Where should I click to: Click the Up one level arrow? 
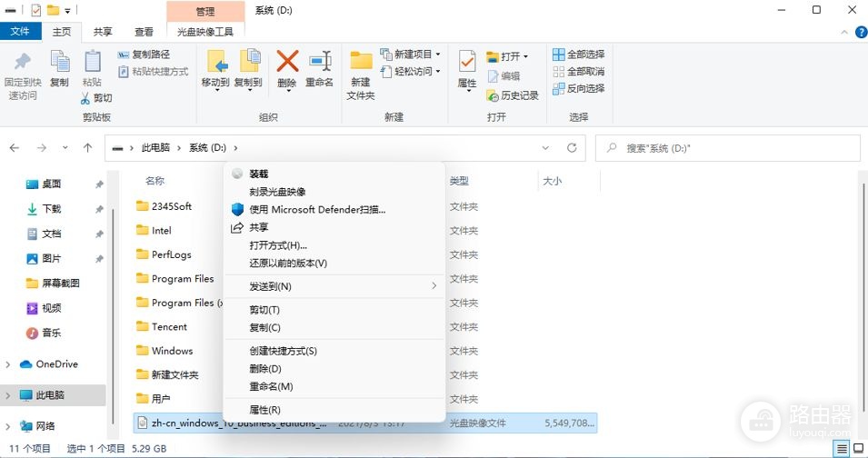87,148
